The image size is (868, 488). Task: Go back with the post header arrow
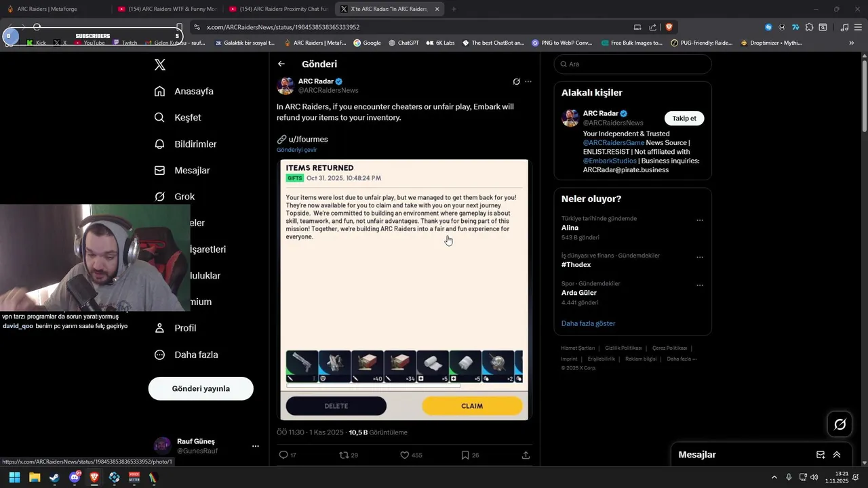281,64
